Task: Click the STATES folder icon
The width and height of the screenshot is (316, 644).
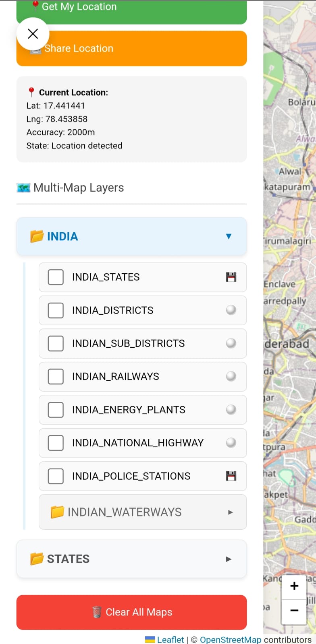Action: pyautogui.click(x=37, y=559)
